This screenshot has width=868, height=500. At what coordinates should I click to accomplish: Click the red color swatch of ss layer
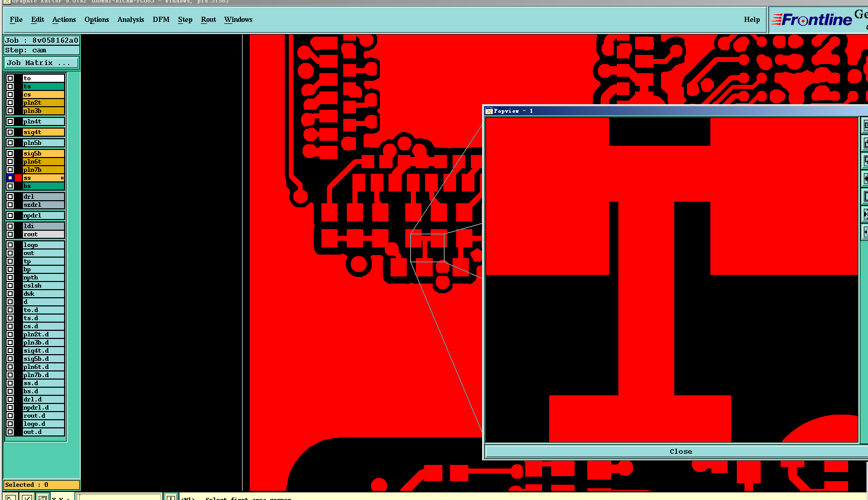click(x=19, y=178)
